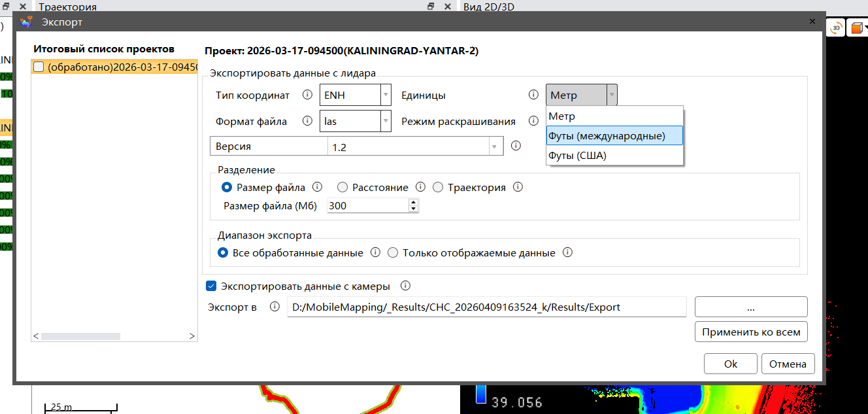Click info icon after Экспортировать данные с камеры
This screenshot has width=868, height=414.
(x=405, y=286)
